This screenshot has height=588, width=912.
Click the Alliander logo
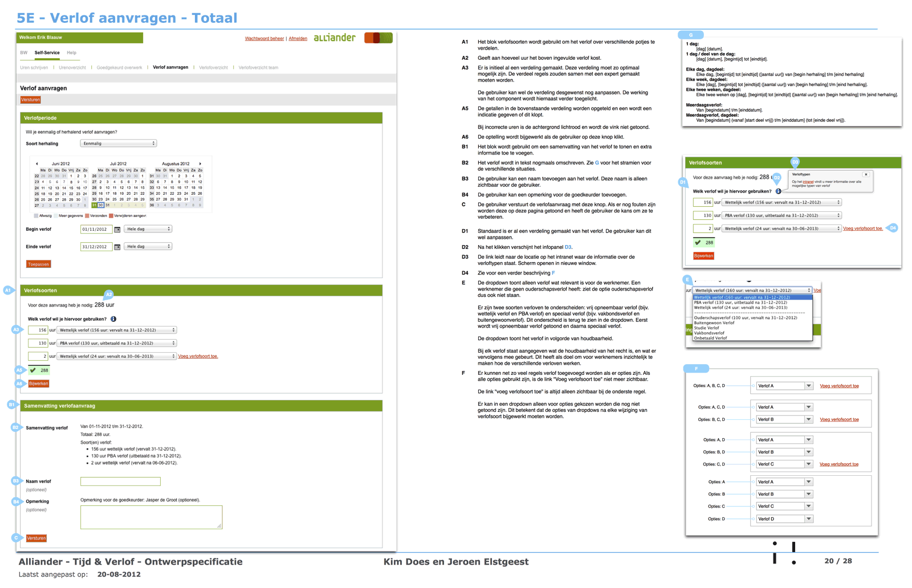[x=335, y=38]
